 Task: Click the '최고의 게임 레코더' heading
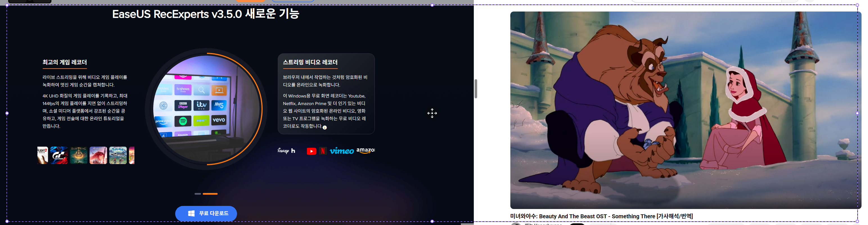coord(65,62)
